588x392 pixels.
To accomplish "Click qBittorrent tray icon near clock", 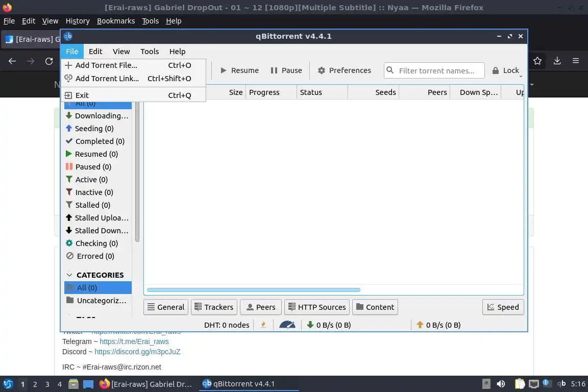I will coord(561,384).
